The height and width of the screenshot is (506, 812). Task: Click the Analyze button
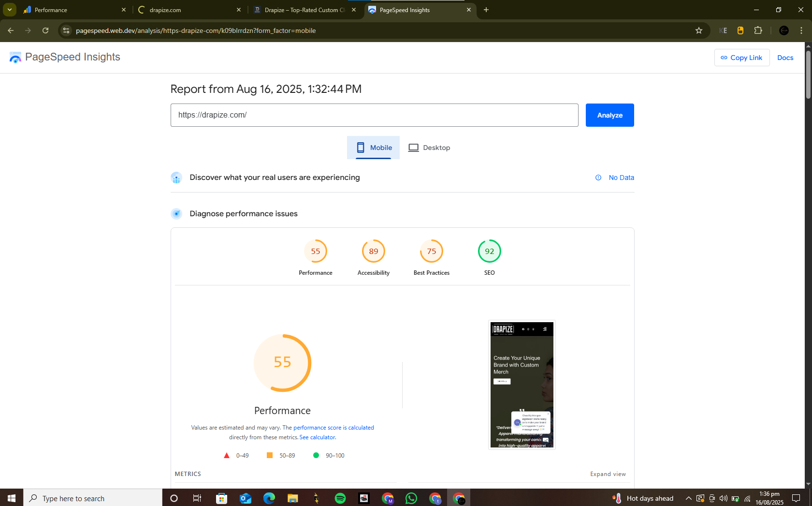[610, 115]
